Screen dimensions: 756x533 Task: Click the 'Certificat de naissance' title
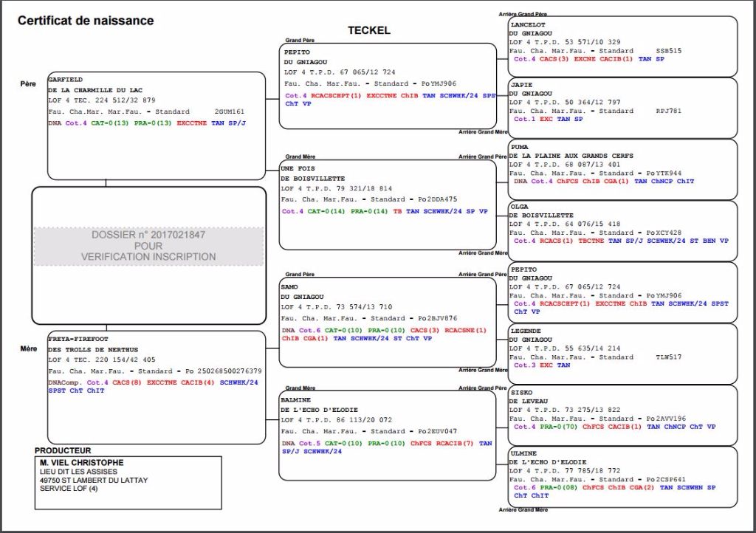(x=86, y=21)
